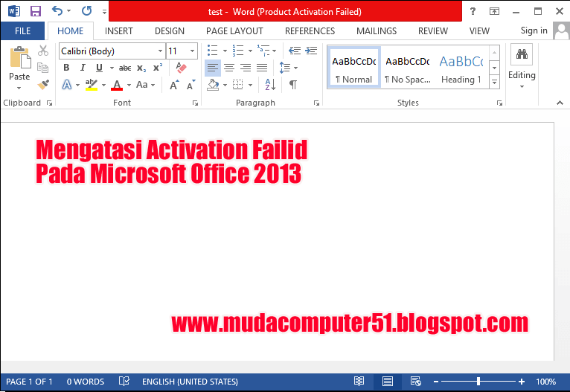Switch to Read Mode view
Viewport: 570px width, 392px height.
click(359, 381)
